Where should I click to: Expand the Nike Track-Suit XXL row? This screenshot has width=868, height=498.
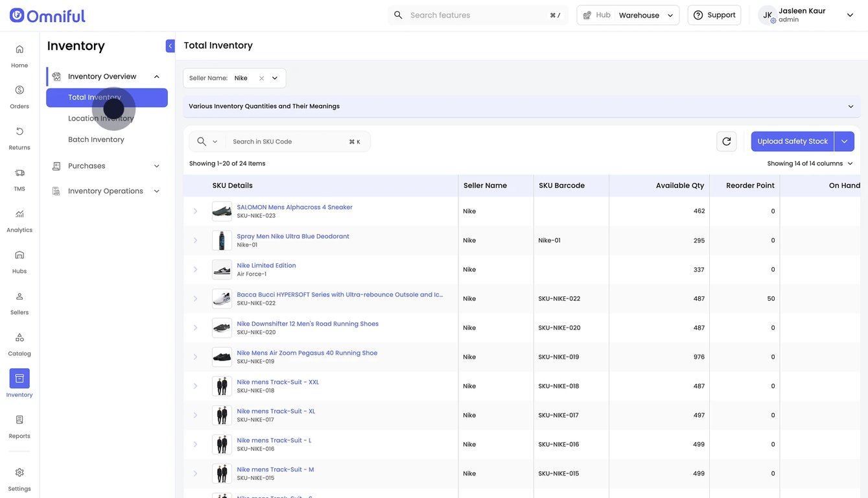coord(195,386)
